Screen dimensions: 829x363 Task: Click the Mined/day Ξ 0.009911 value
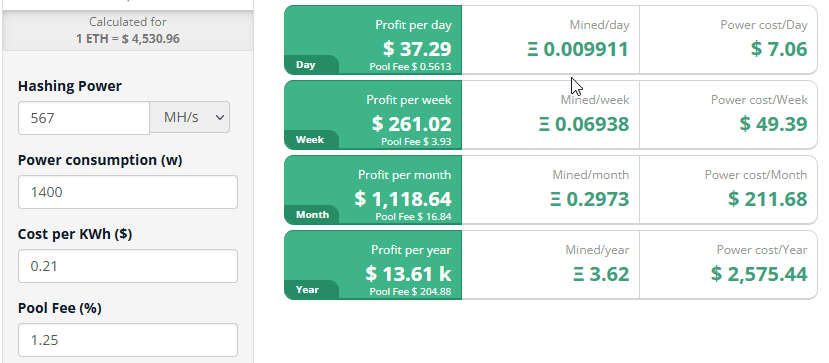pyautogui.click(x=578, y=49)
